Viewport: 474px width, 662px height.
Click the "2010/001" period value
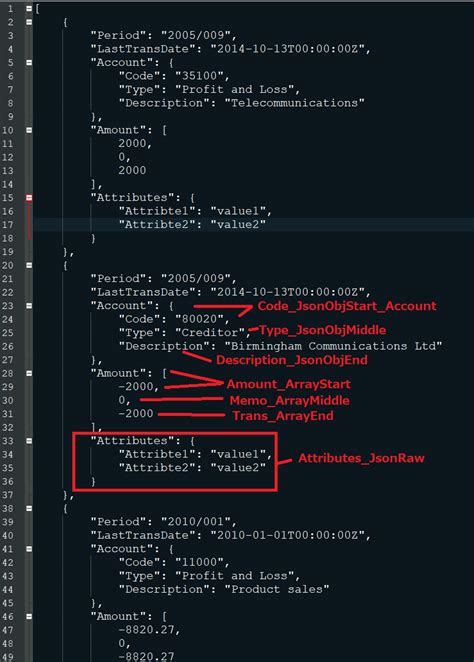tap(196, 521)
